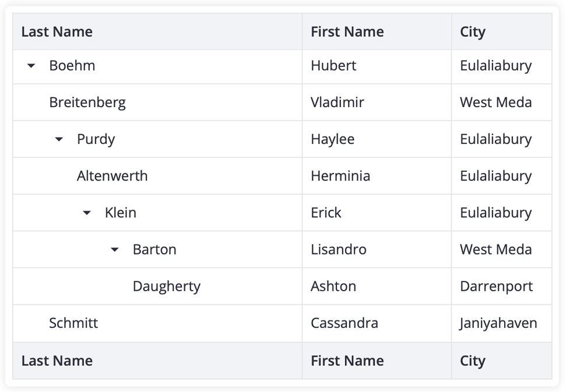Select the Breitenberg row
The image size is (566, 392).
click(282, 103)
